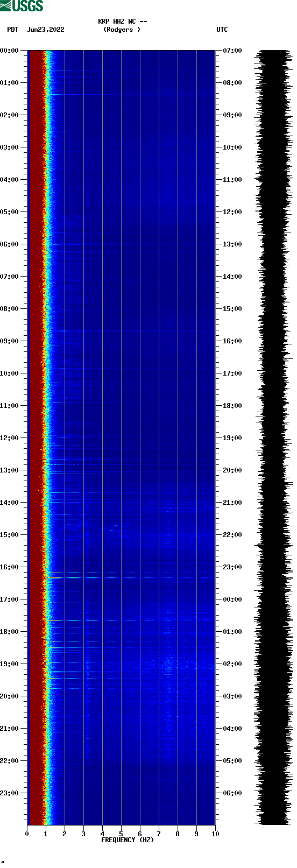This screenshot has height=868, width=297.
Task: Click the 12:00 PDT time label
Action: pyautogui.click(x=10, y=438)
